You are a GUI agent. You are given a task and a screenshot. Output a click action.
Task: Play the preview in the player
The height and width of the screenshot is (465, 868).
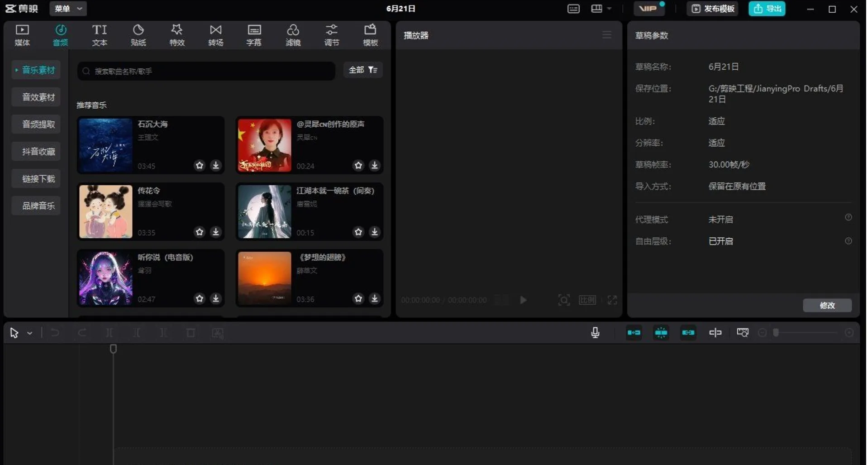(x=523, y=300)
